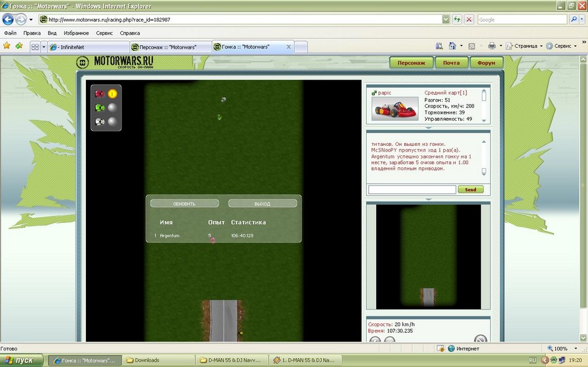Open the Сервис menu in menu bar
The image size is (588, 367).
(104, 33)
